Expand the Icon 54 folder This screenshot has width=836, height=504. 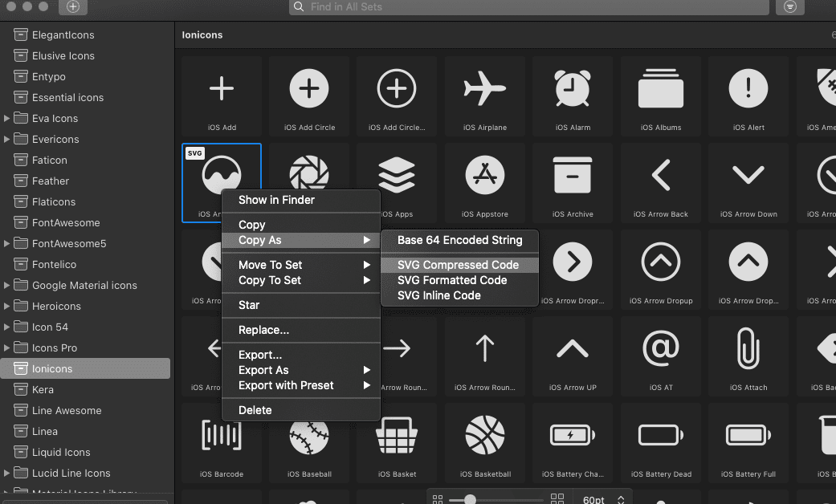click(6, 327)
